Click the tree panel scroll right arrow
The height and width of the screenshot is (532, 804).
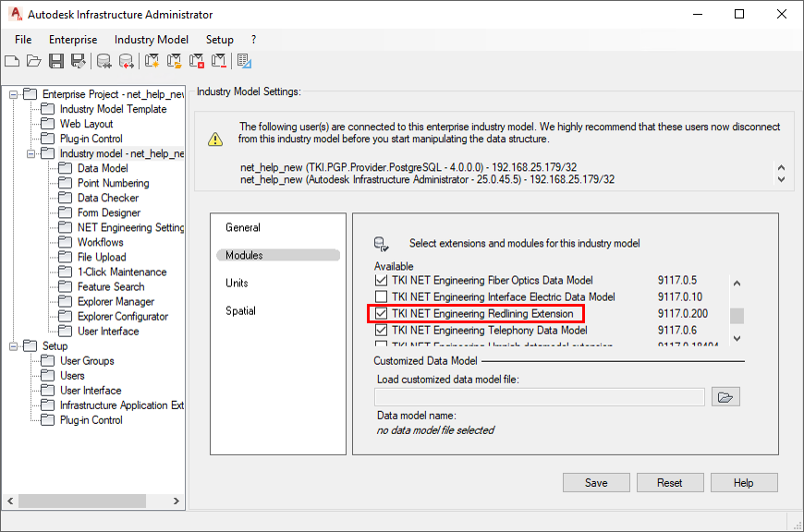176,501
